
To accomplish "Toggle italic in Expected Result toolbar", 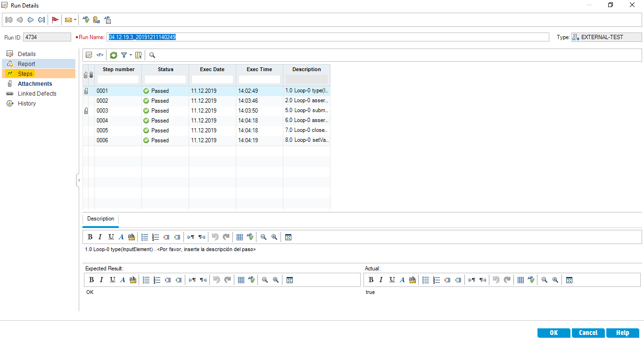I will pyautogui.click(x=101, y=280).
